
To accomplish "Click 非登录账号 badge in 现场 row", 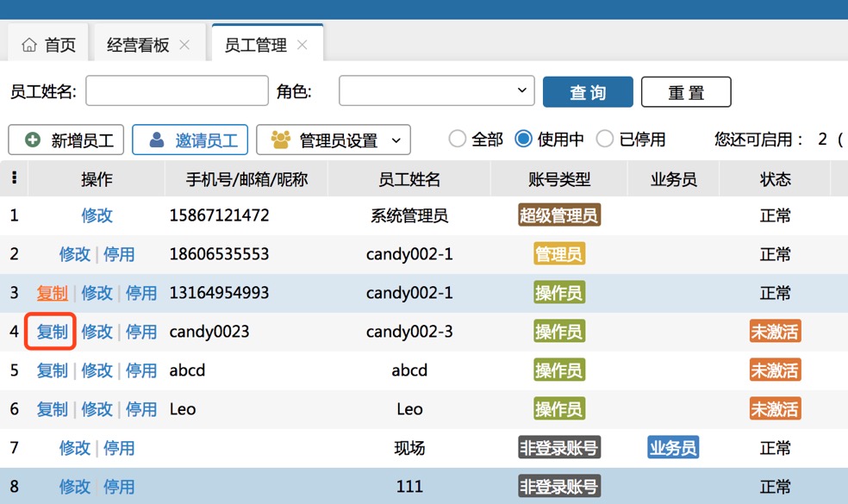I will pos(559,448).
